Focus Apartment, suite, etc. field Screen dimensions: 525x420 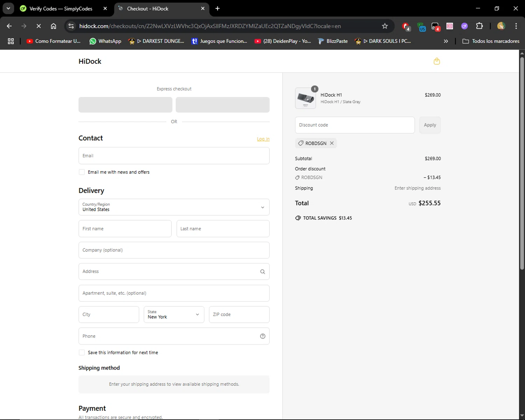point(174,293)
